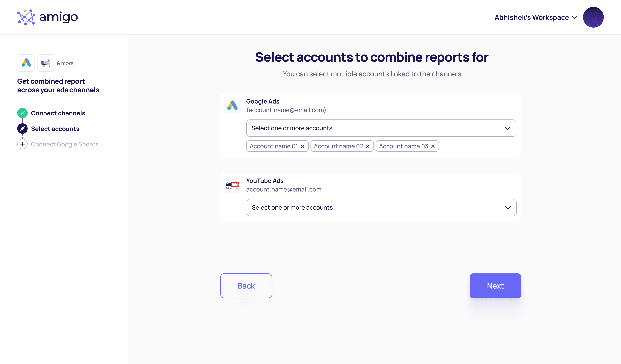621x364 pixels.
Task: Click the YouTube Advertising logo
Action: coord(232,185)
